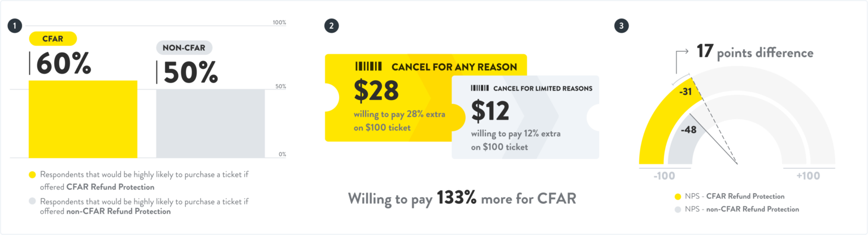
Task: Click the gray NPS non-CFAR legend dot
Action: click(x=678, y=210)
